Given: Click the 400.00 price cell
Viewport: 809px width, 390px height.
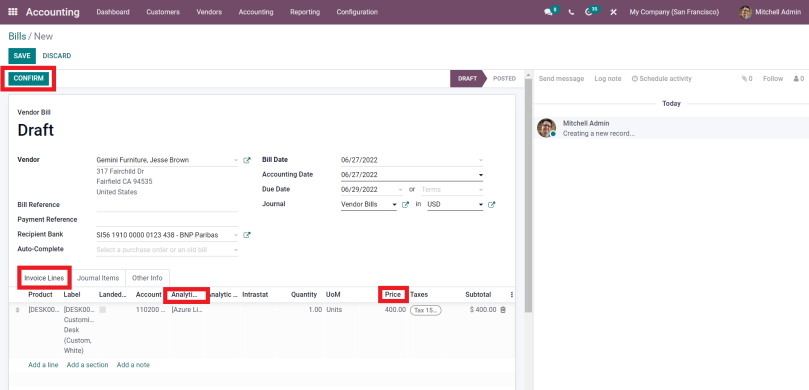Looking at the screenshot, I should click(395, 310).
